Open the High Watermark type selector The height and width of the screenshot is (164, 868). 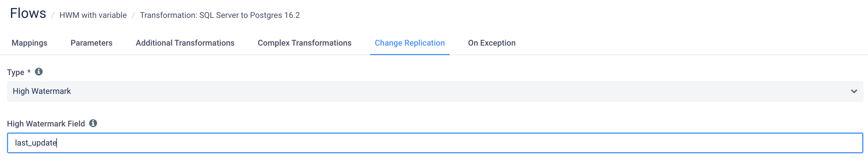[x=435, y=91]
